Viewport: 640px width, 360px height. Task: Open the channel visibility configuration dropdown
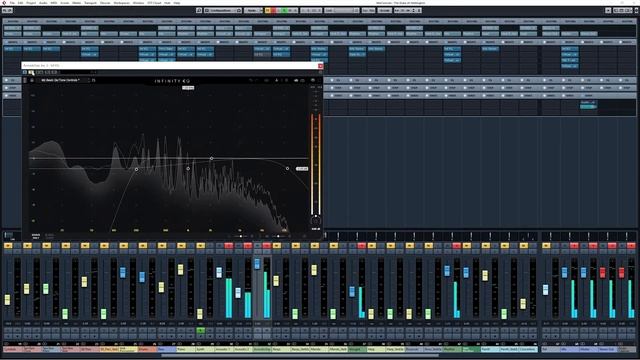point(223,10)
